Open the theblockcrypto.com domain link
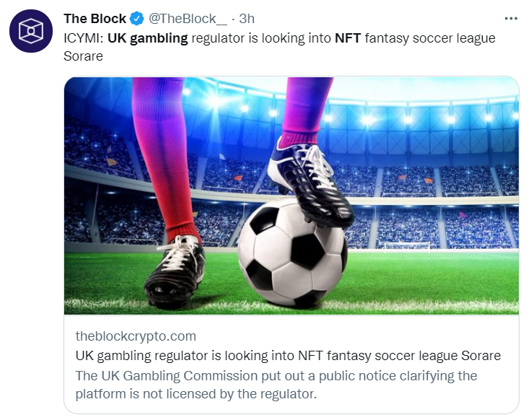 point(136,336)
